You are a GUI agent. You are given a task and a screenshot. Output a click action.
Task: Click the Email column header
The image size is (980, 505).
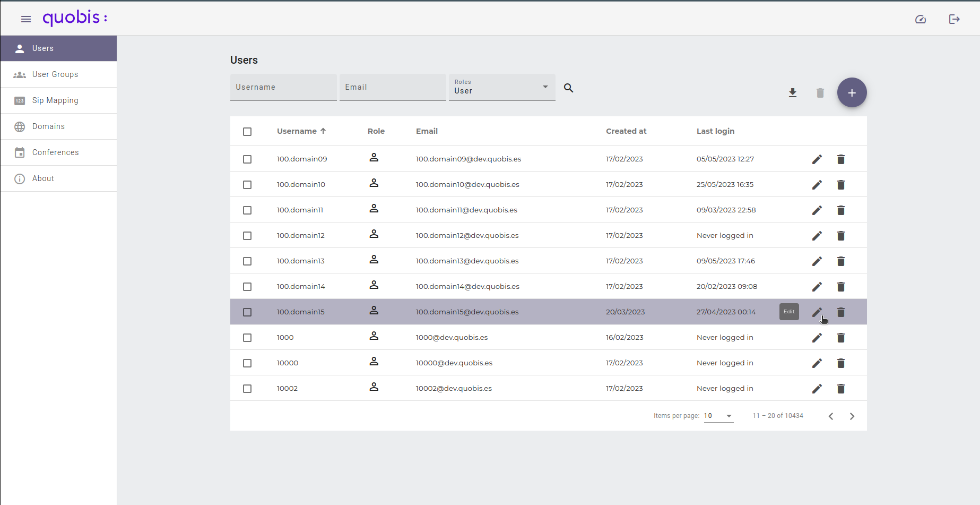427,131
